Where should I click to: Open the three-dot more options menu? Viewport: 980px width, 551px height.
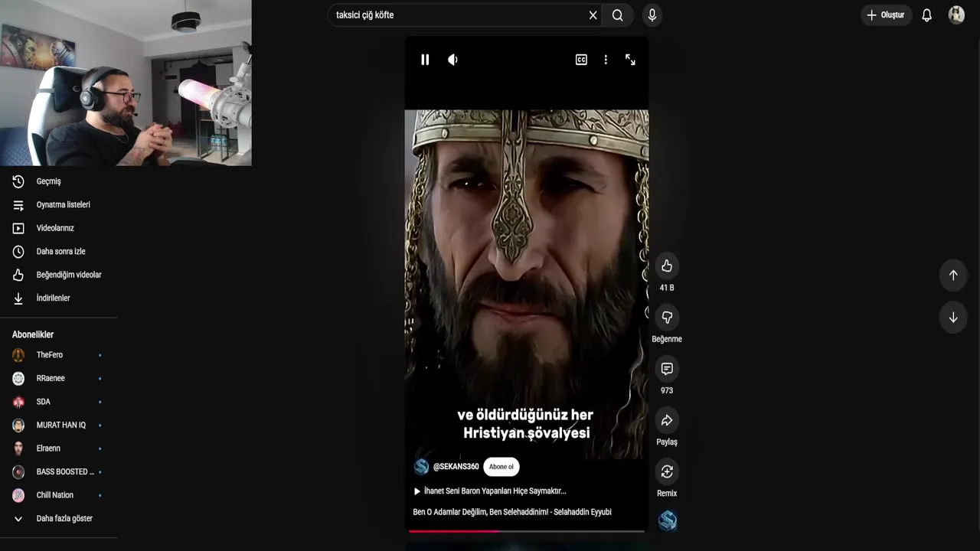click(606, 60)
